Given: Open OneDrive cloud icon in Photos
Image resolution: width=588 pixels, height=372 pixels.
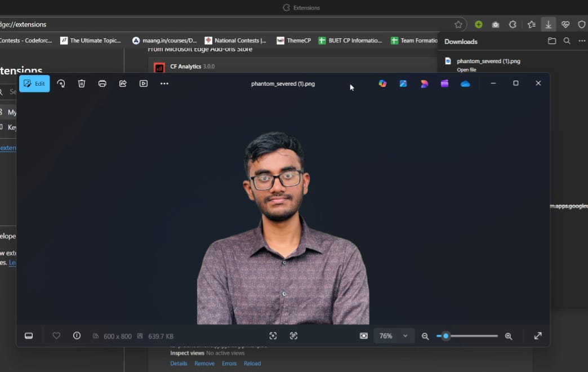Looking at the screenshot, I should coord(465,84).
